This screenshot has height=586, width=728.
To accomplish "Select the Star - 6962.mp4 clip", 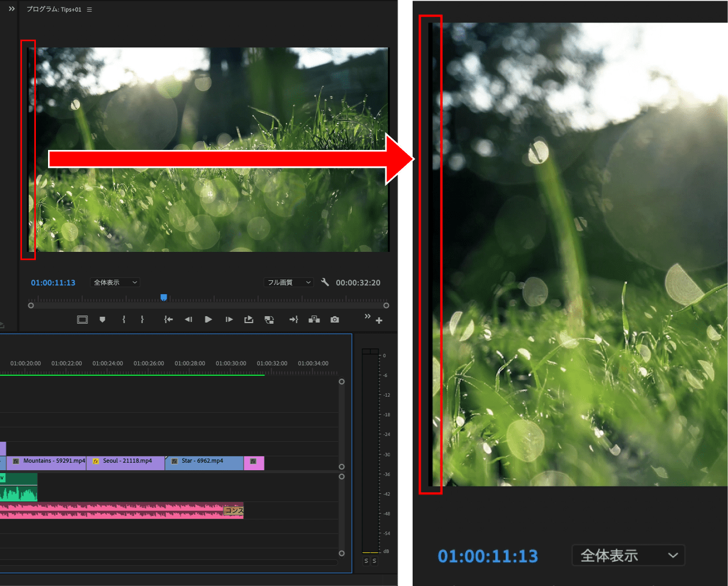I will 204,463.
